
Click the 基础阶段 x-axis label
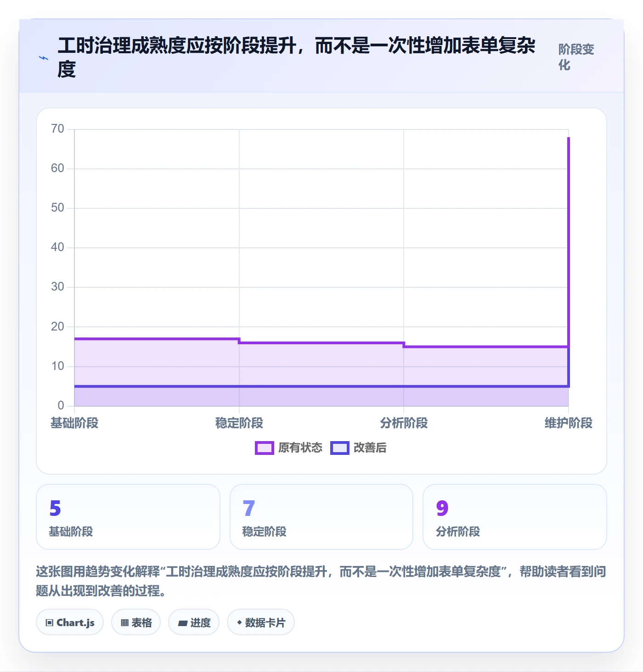coord(74,423)
